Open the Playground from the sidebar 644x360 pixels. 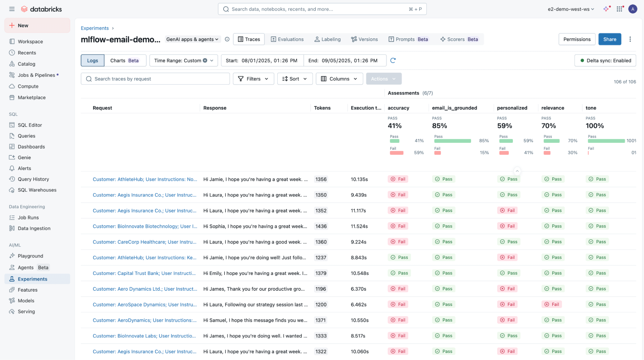point(30,256)
